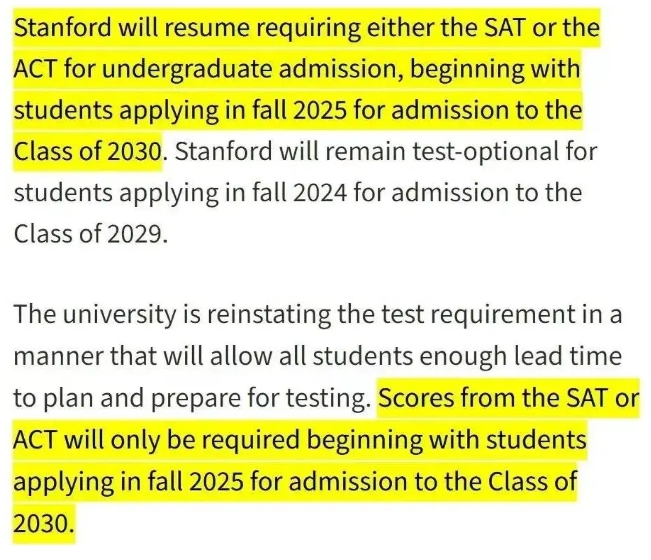Click "2025" in the lower highlighted passage
651x560 pixels.
coord(218,482)
